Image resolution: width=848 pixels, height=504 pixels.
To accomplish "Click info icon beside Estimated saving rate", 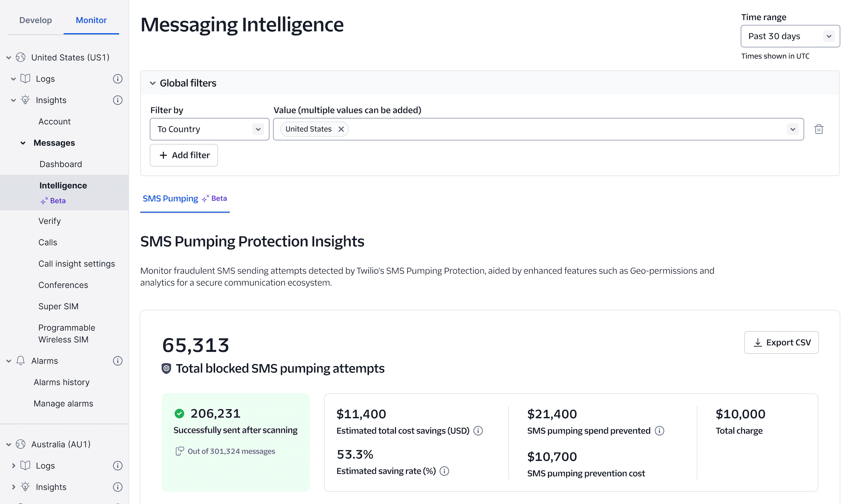I will tap(445, 471).
